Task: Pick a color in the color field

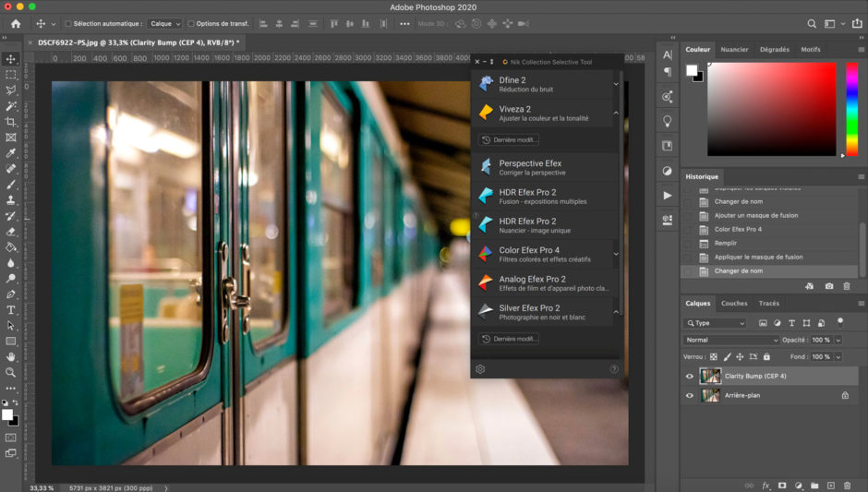Action: (772, 109)
